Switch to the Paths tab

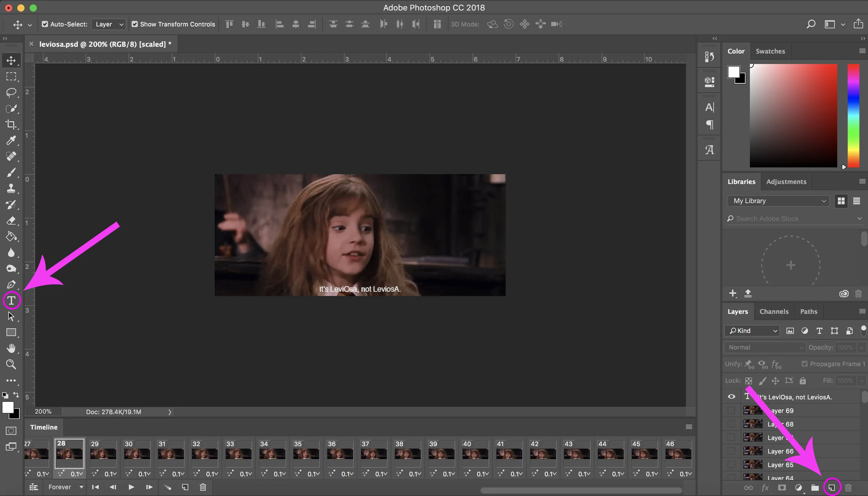click(x=809, y=312)
